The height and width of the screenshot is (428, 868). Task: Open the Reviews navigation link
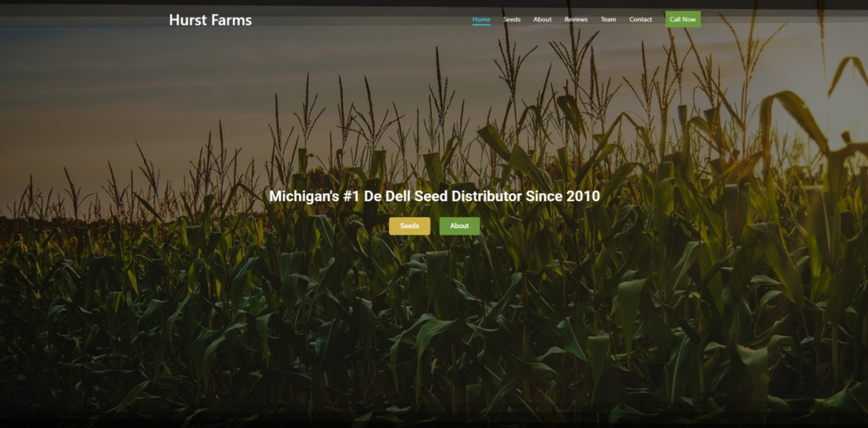(576, 19)
